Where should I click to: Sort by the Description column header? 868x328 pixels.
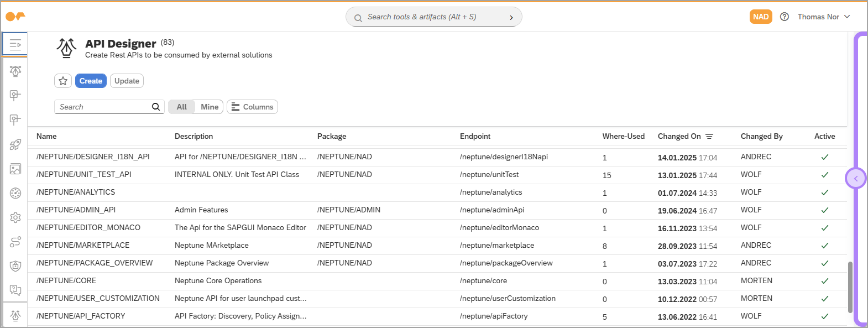194,136
